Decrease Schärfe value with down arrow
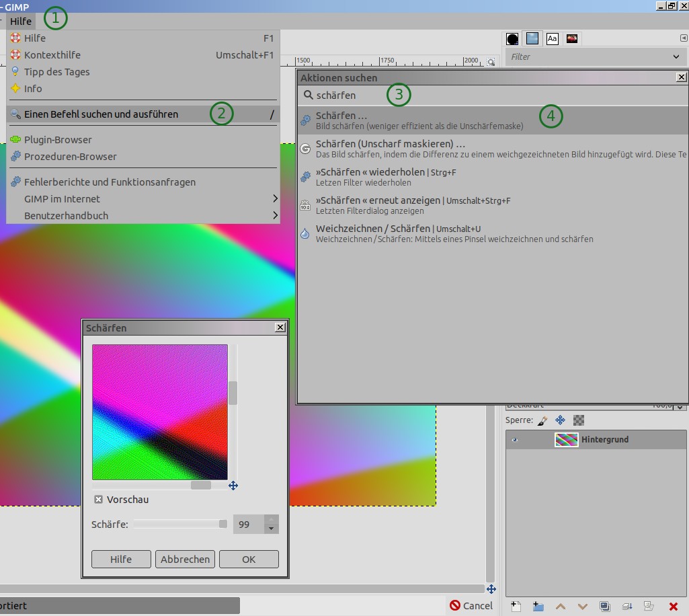Viewport: 689px width, 616px height. [271, 529]
